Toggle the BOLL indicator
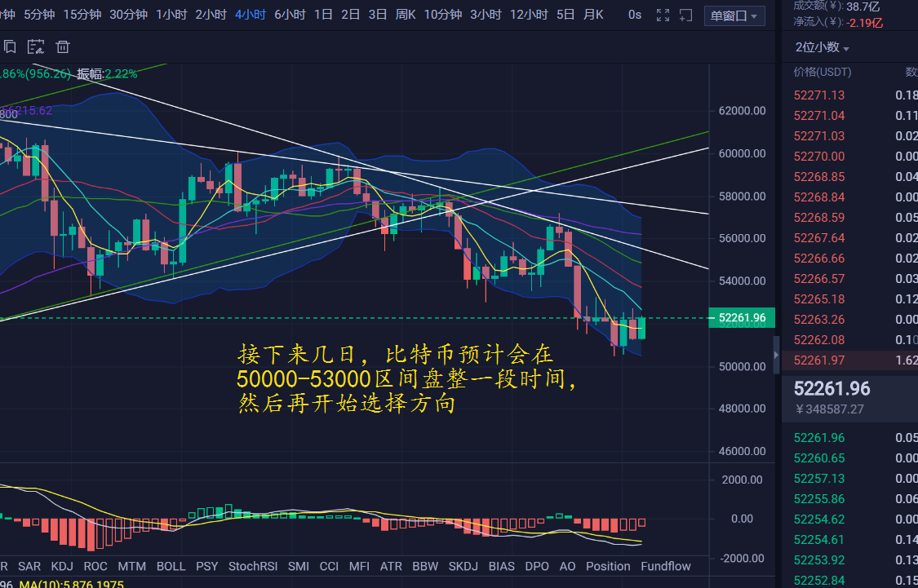Screen dimensions: 918x588 click(171, 566)
